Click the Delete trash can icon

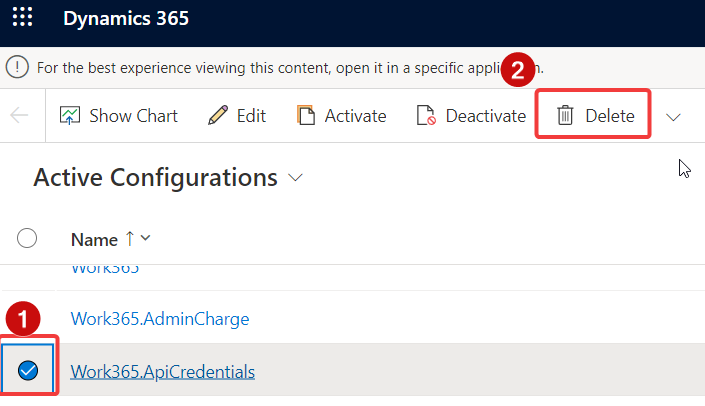[565, 115]
